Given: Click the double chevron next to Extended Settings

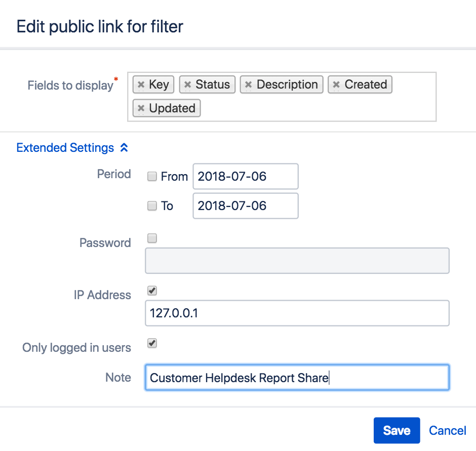Looking at the screenshot, I should (x=124, y=148).
